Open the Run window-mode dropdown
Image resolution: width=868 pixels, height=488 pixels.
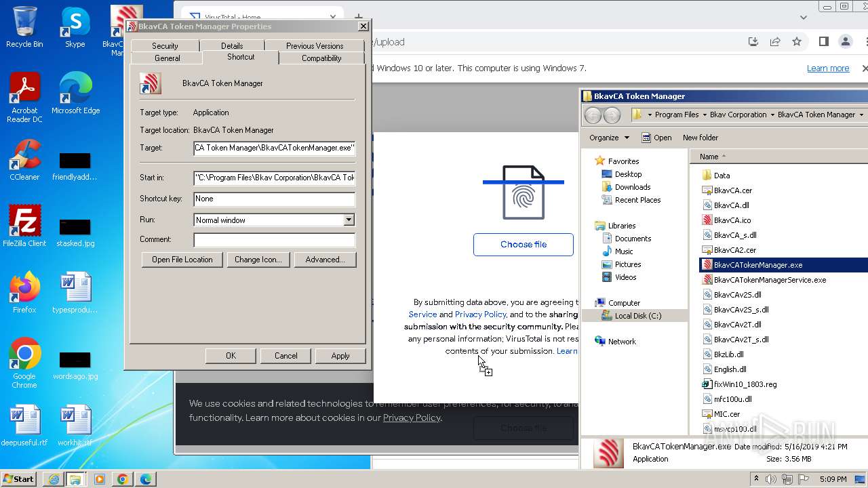349,220
